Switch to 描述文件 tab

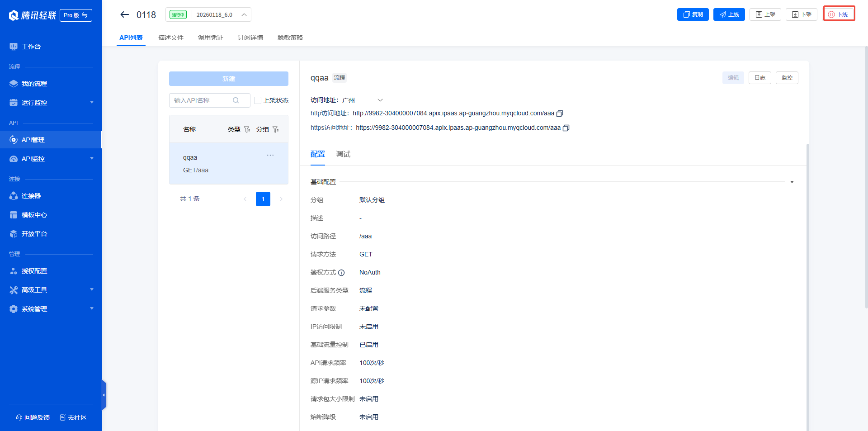171,38
